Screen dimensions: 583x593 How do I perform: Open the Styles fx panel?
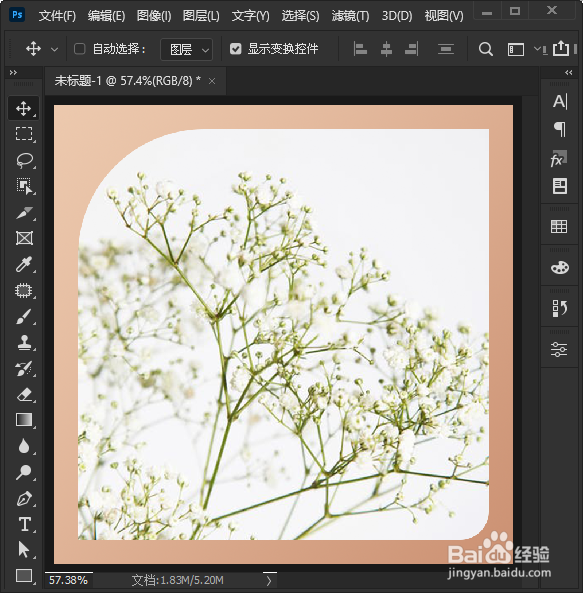pos(559,158)
